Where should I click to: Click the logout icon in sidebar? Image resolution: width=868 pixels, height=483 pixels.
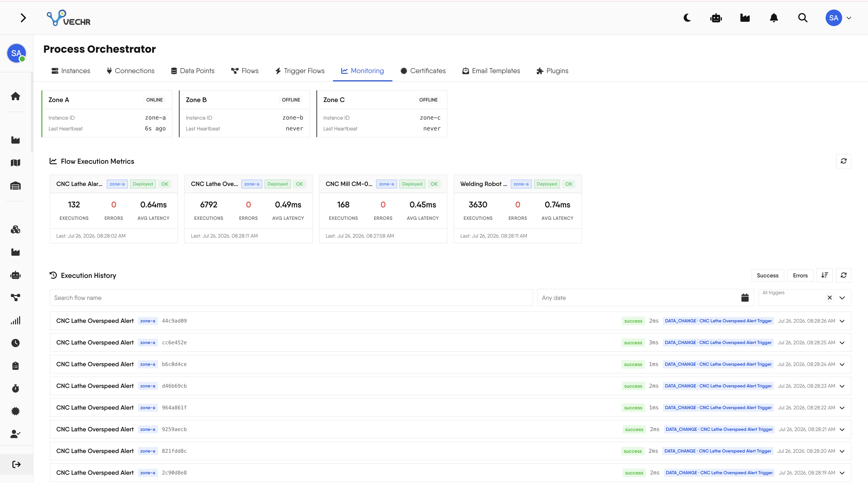pyautogui.click(x=16, y=464)
